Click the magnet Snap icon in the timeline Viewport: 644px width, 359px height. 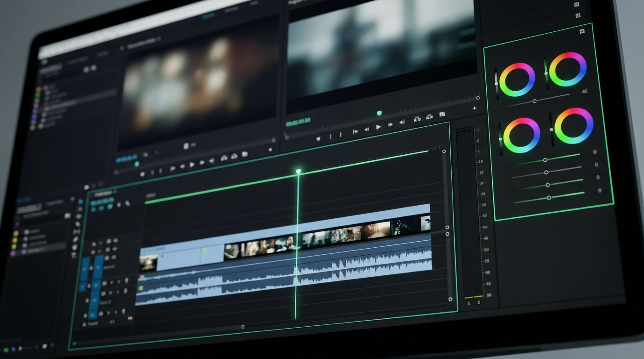pos(93,208)
